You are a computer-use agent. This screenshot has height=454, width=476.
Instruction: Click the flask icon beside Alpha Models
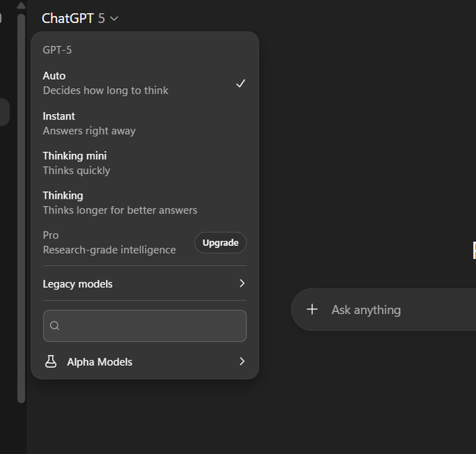[50, 362]
